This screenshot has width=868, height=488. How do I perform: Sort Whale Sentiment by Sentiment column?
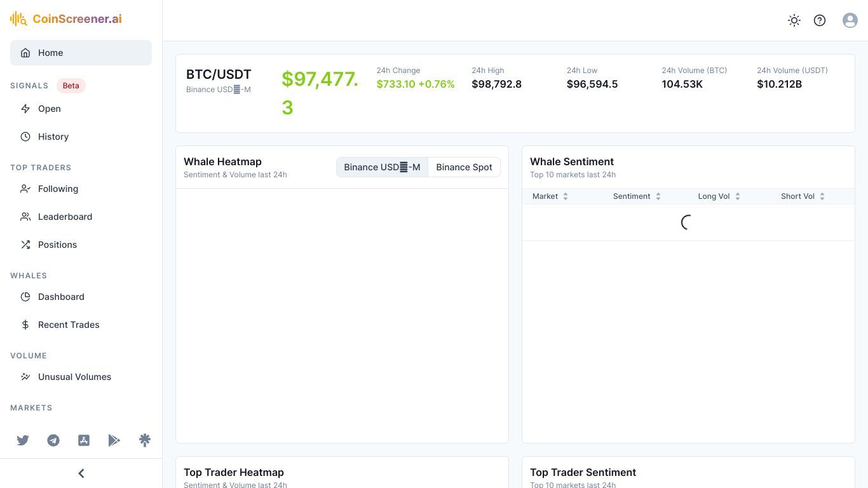(x=637, y=196)
